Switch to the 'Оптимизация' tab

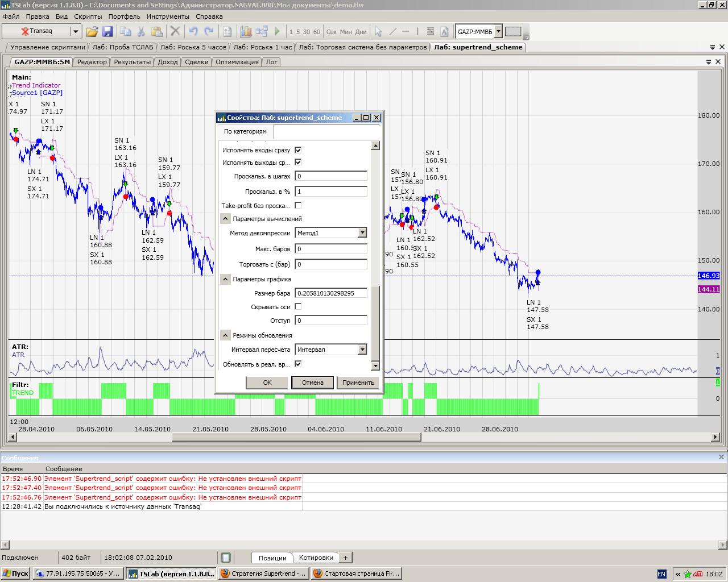pyautogui.click(x=237, y=62)
